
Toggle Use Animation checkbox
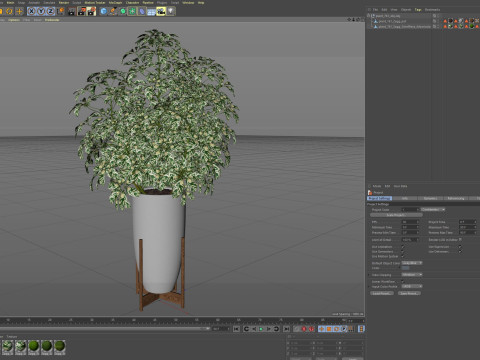[403, 247]
